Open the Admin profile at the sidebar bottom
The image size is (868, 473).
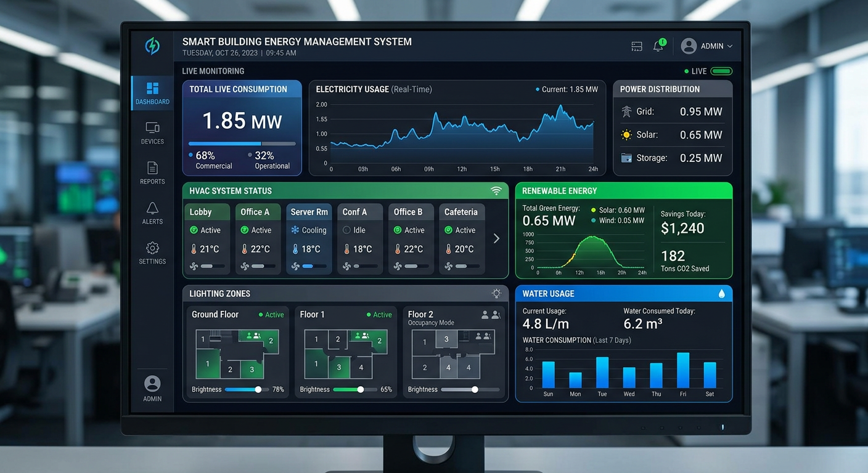(152, 389)
